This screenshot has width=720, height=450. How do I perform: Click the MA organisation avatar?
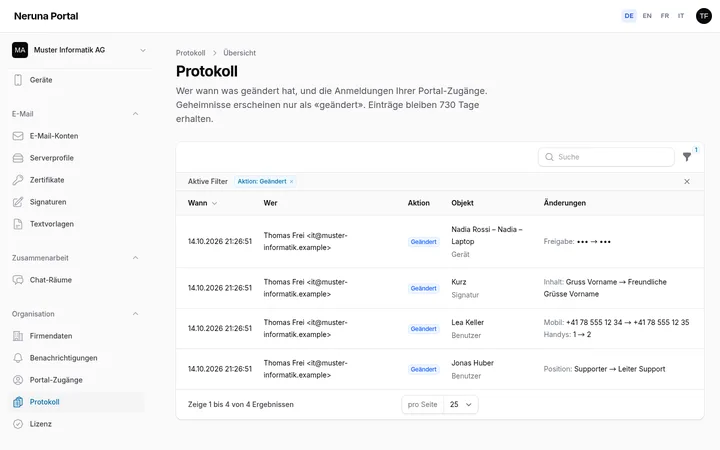point(20,50)
